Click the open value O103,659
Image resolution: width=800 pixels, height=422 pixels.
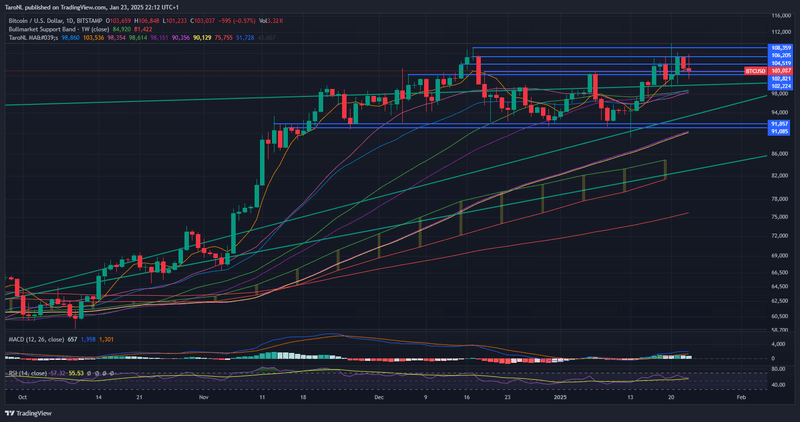[118, 21]
